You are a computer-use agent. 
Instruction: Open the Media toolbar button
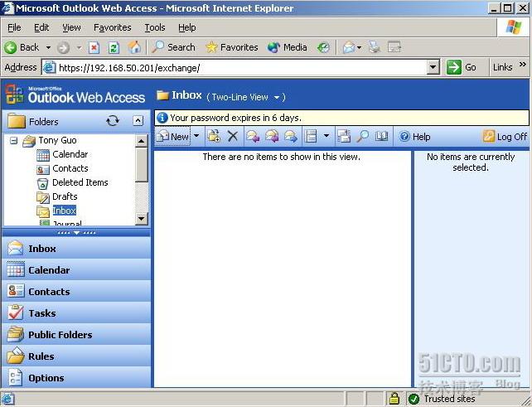(x=287, y=47)
